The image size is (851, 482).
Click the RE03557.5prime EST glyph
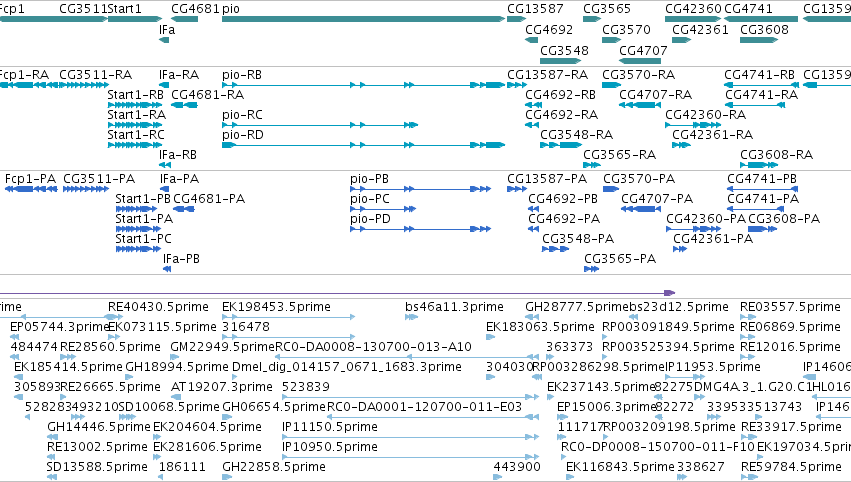(748, 317)
